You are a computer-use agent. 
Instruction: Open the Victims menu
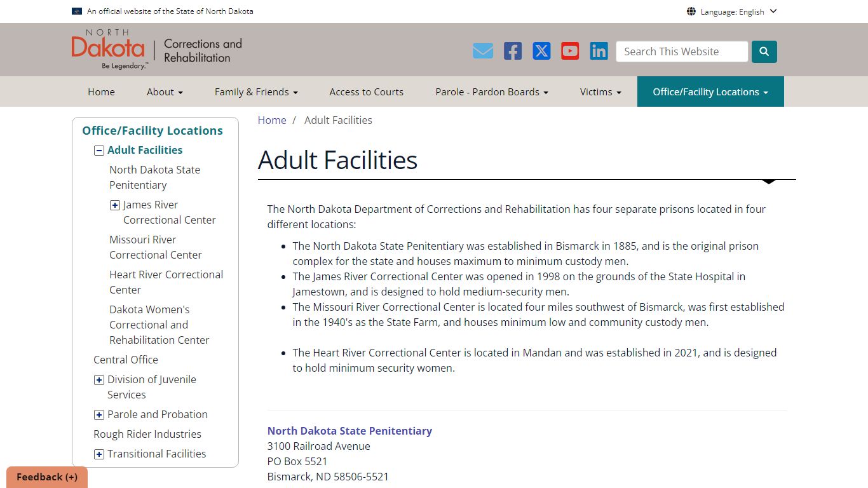tap(600, 91)
